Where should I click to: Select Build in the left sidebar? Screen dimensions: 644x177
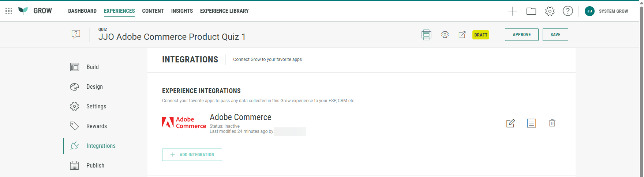[x=92, y=67]
